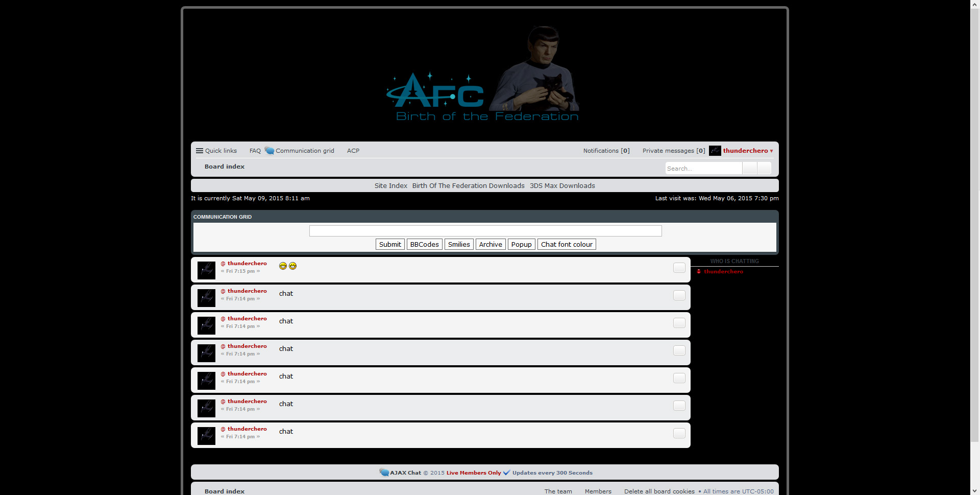
Task: Click the @ mention icon on 7:15 pm message
Action: point(223,264)
